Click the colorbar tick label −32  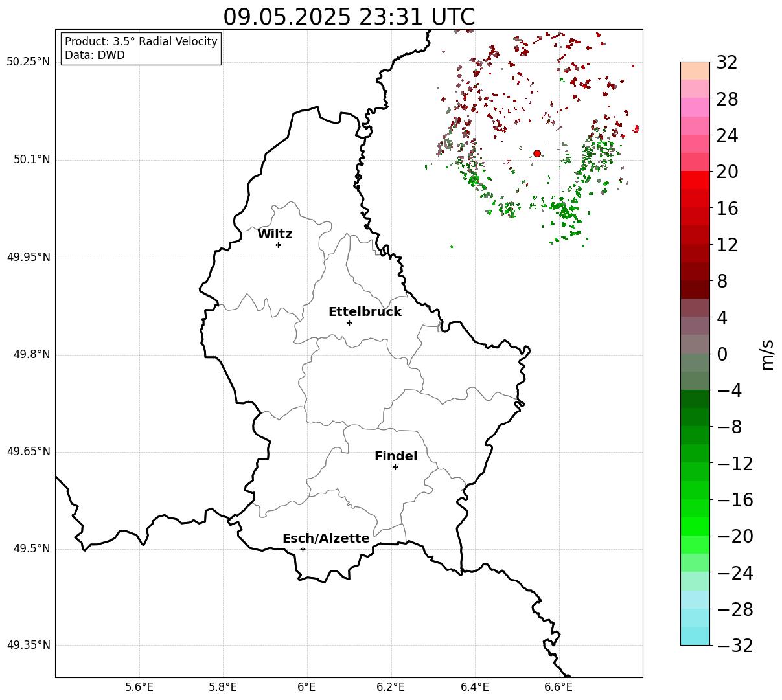735,646
